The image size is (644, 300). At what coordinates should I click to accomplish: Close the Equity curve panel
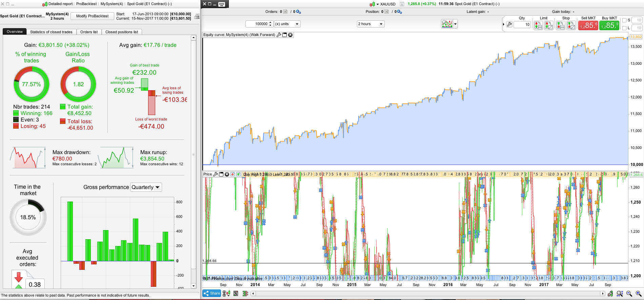point(290,35)
